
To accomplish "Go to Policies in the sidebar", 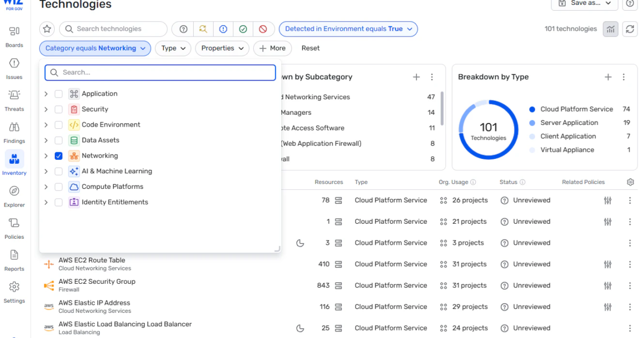I will click(x=14, y=228).
